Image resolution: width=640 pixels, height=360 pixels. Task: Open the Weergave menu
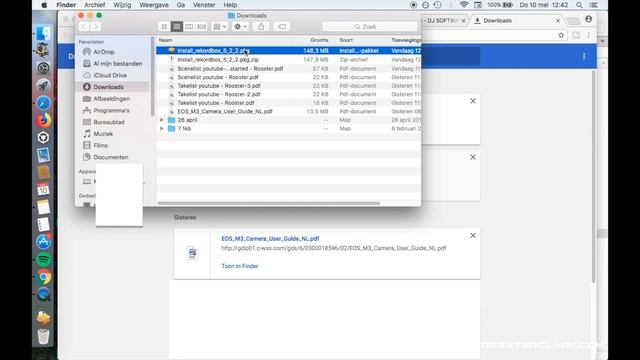coord(154,5)
